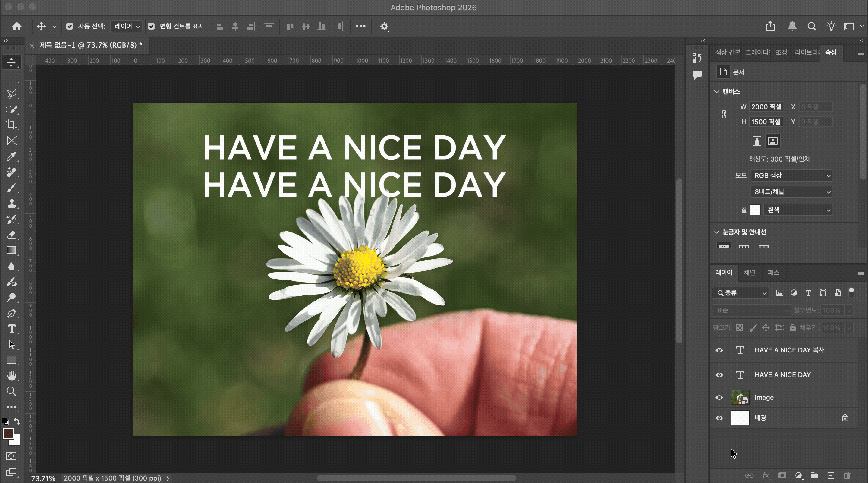
Task: Open the 흰색 fill dropdown
Action: pyautogui.click(x=798, y=210)
